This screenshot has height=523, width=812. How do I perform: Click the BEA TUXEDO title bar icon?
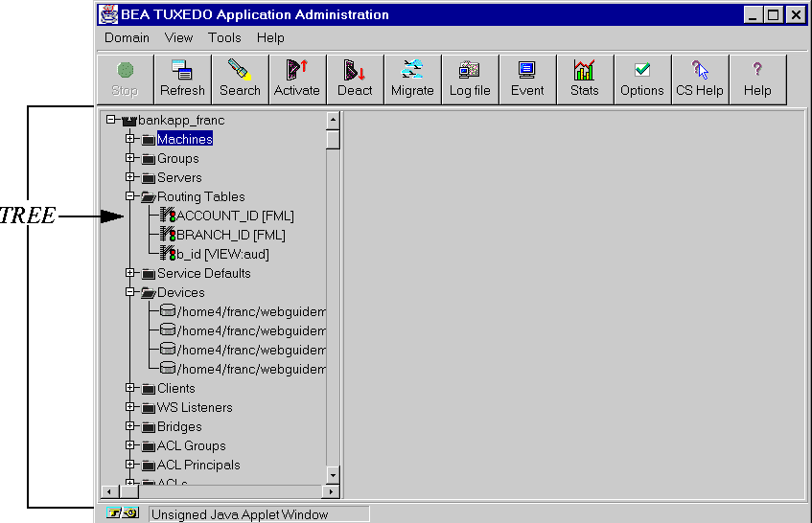108,14
